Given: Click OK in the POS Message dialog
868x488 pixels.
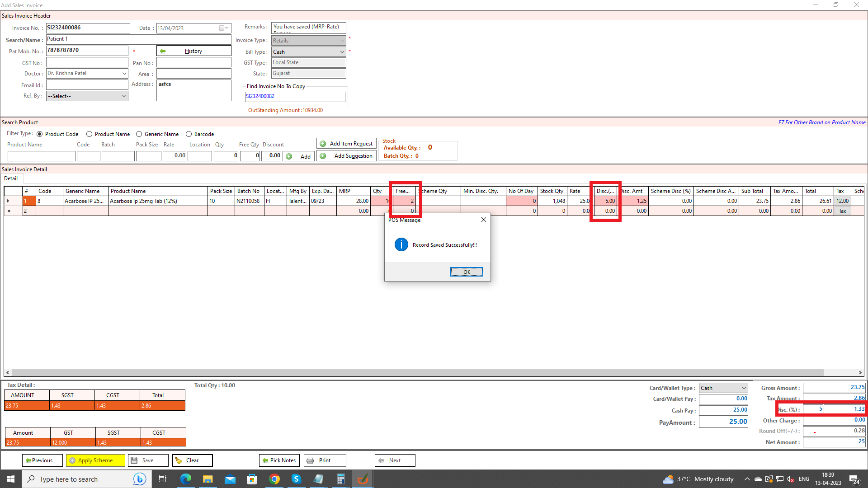Looking at the screenshot, I should 466,272.
